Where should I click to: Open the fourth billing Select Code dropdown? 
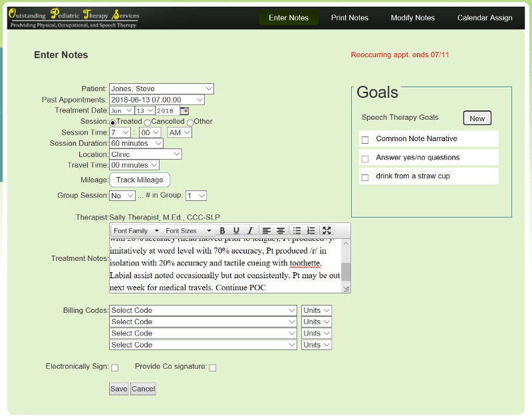pyautogui.click(x=203, y=345)
